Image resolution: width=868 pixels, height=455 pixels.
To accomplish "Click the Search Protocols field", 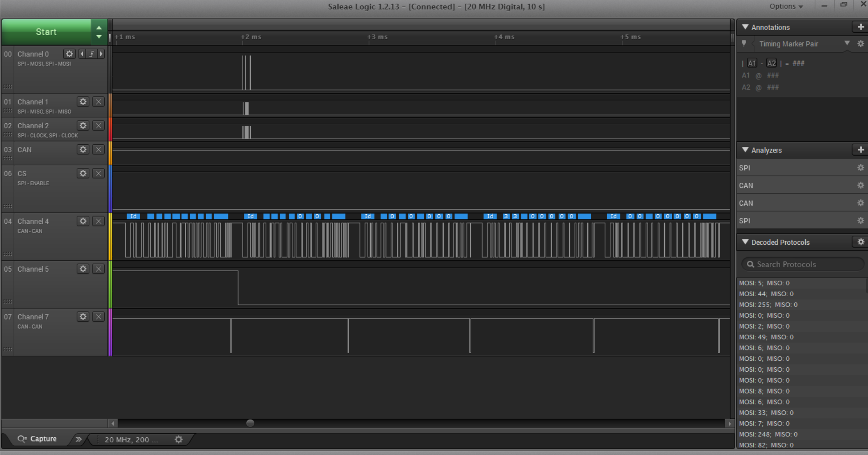I will 802,264.
